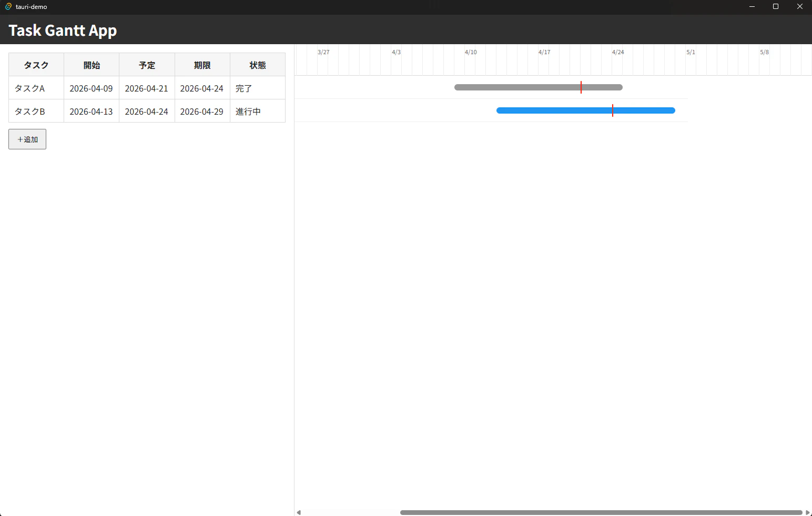Click the +追加 add task button
Image resolution: width=812 pixels, height=516 pixels.
click(27, 139)
